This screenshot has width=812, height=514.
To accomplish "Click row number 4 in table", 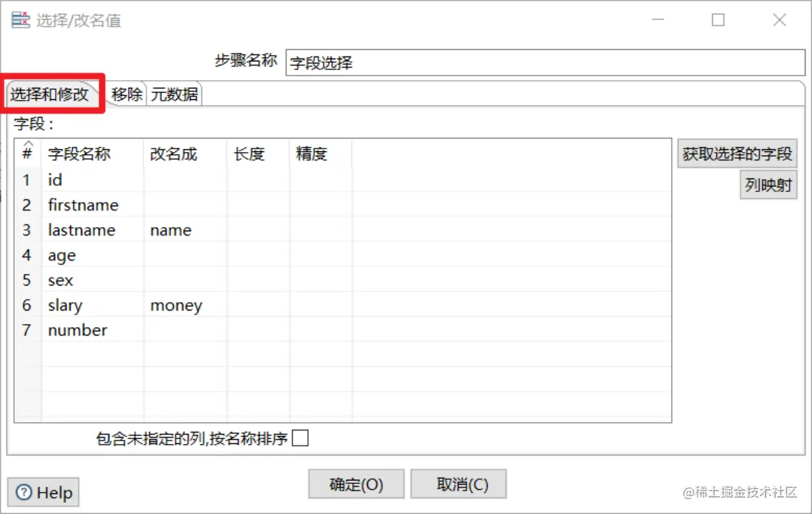I will tap(27, 255).
